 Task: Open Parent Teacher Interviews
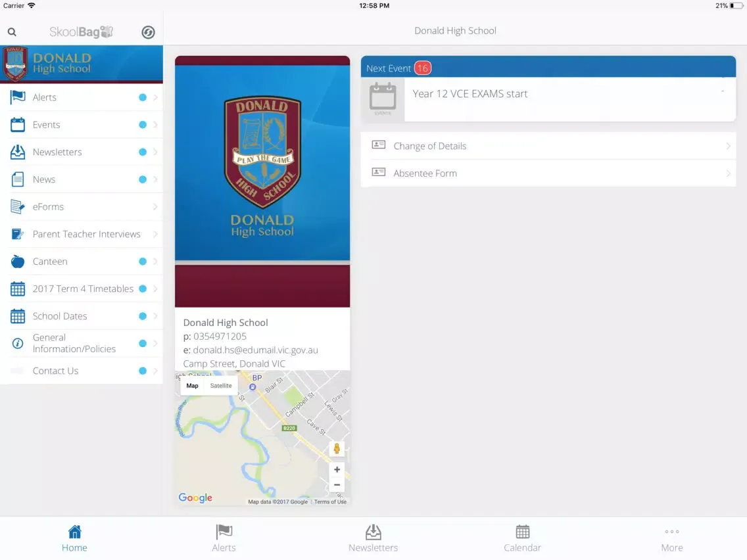coord(82,234)
